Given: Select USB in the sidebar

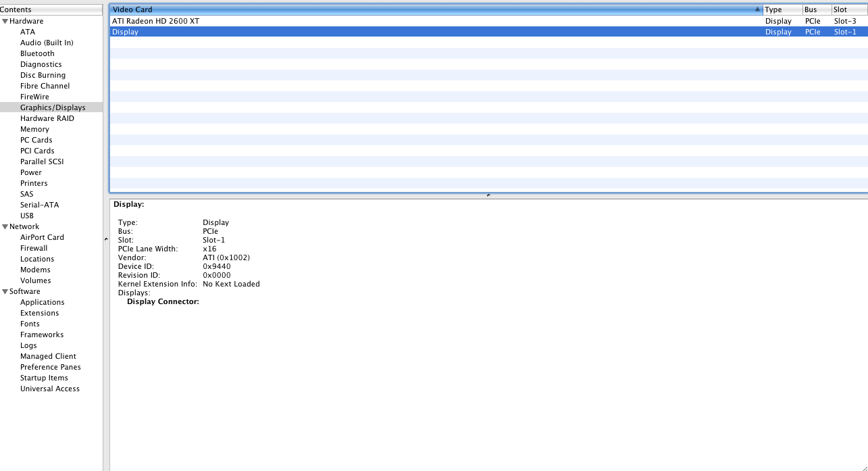Looking at the screenshot, I should pos(27,216).
